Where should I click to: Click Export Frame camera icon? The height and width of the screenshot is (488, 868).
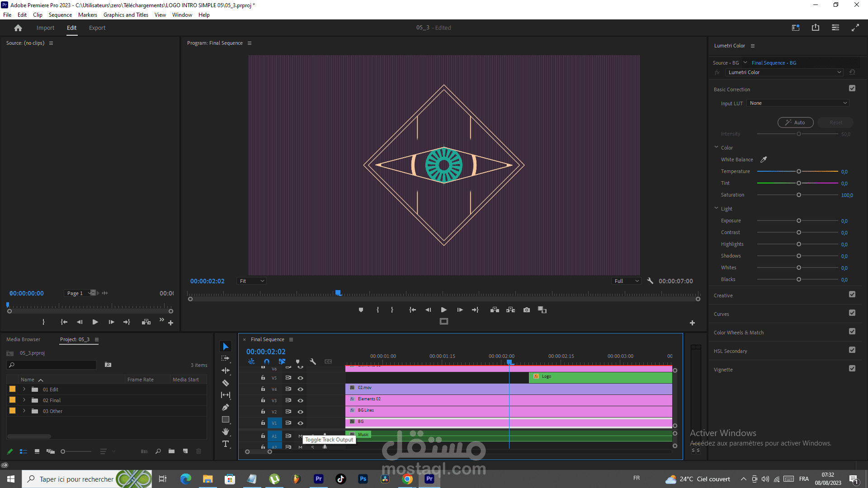tap(527, 310)
